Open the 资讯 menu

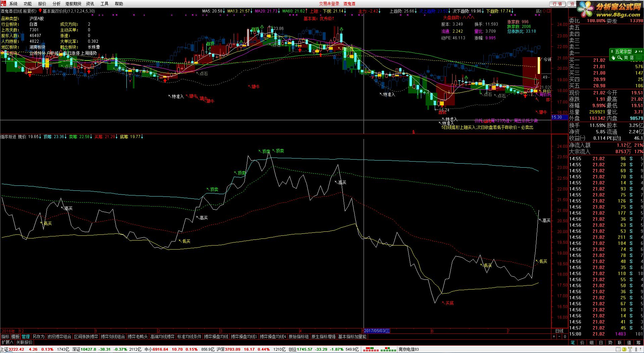[x=90, y=4]
